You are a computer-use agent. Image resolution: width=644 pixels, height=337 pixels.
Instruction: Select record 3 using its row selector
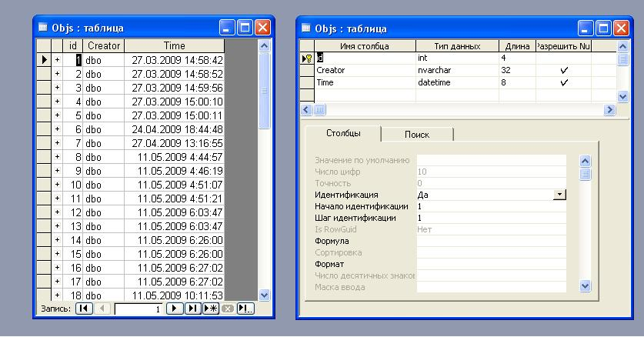tap(44, 88)
